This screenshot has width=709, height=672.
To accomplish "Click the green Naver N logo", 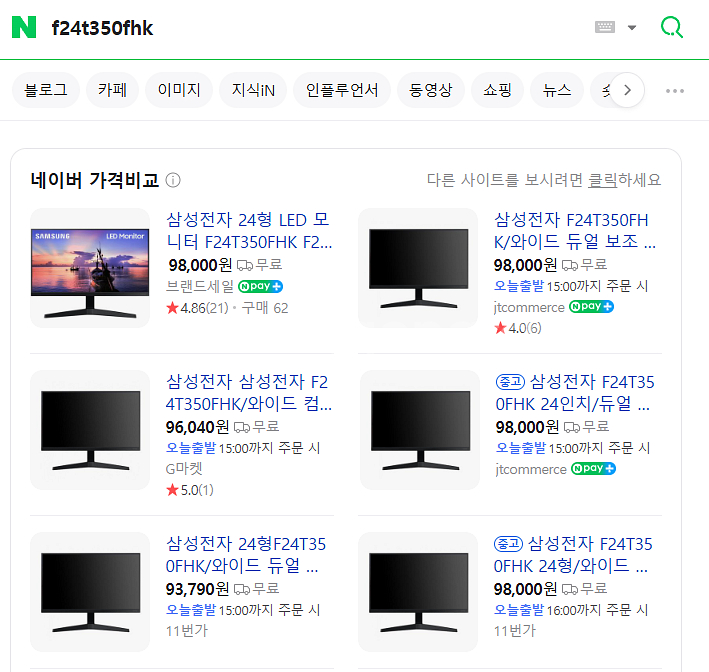I will coord(24,27).
